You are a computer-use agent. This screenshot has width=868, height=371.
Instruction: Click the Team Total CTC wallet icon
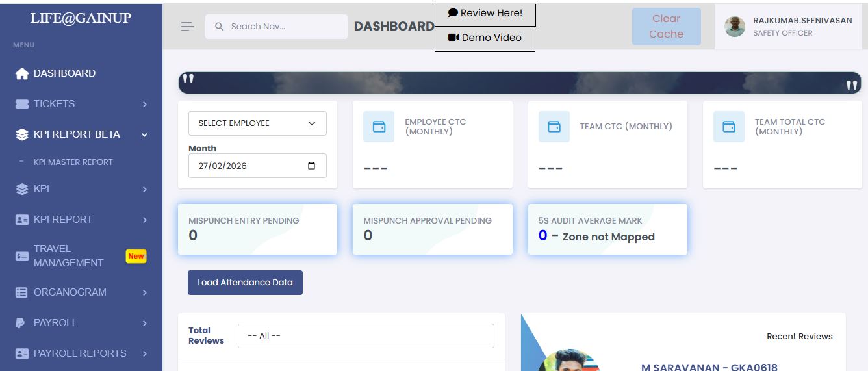tap(729, 127)
